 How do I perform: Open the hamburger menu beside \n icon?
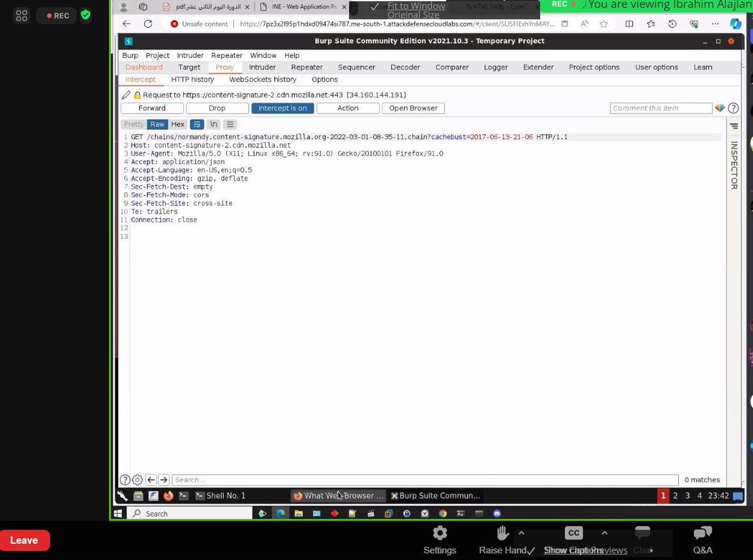click(x=230, y=124)
